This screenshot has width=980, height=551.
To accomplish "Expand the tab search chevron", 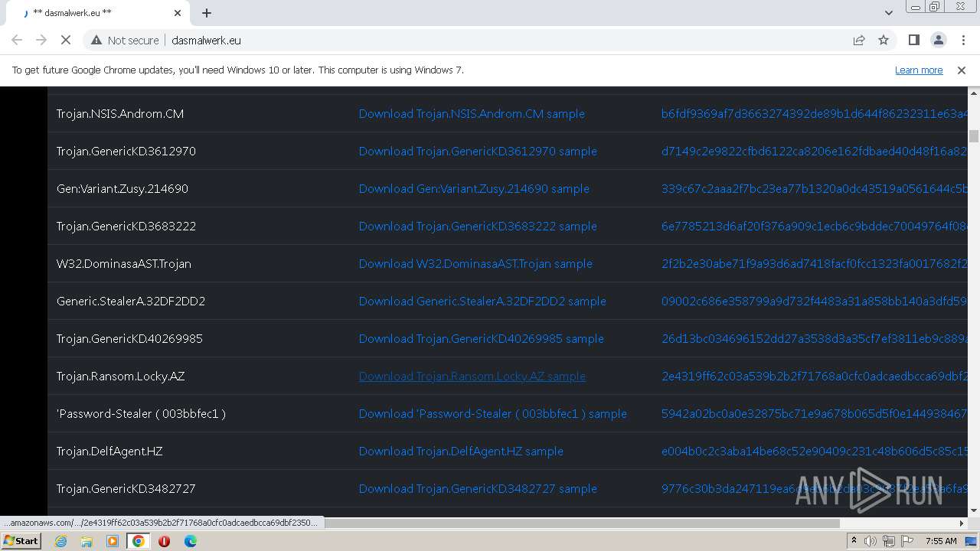I will pos(888,13).
